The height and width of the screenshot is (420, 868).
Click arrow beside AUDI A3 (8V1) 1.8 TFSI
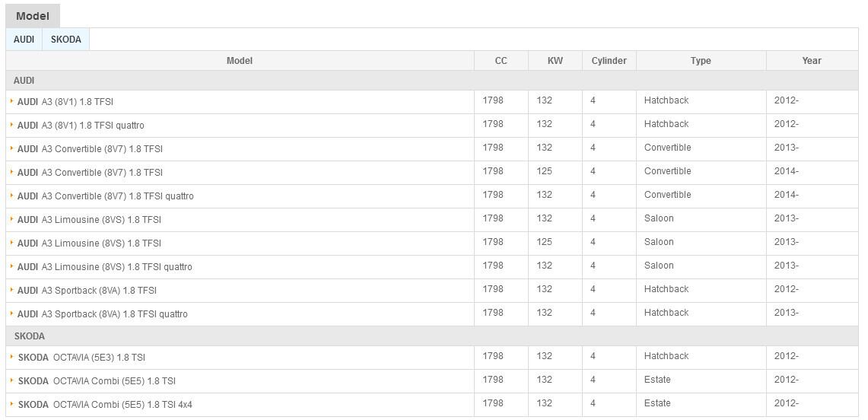(12, 101)
